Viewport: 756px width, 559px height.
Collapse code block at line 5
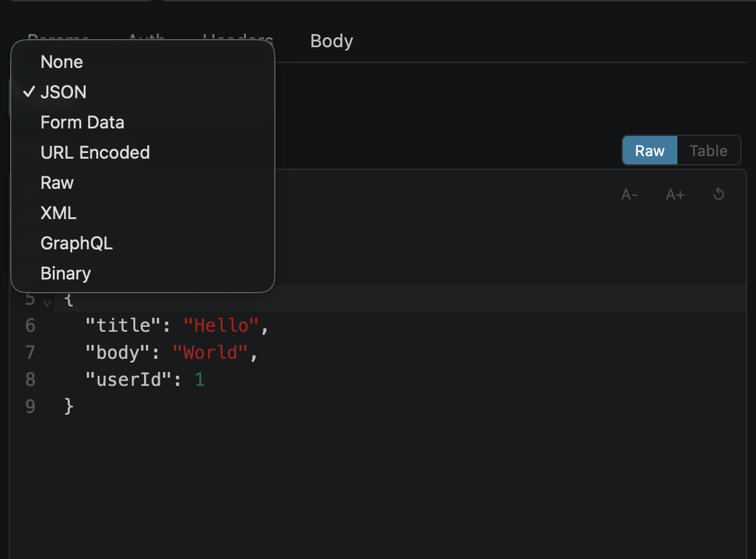click(x=47, y=302)
